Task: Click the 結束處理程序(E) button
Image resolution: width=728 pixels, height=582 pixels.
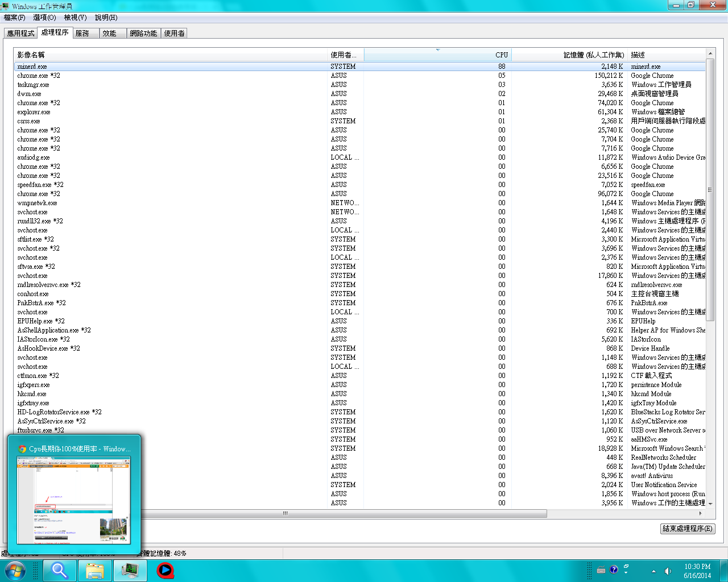Action: pyautogui.click(x=688, y=529)
